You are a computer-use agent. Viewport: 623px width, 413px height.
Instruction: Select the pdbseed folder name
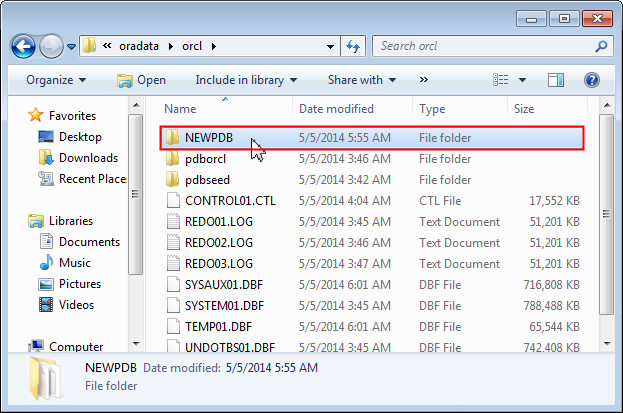pos(207,180)
